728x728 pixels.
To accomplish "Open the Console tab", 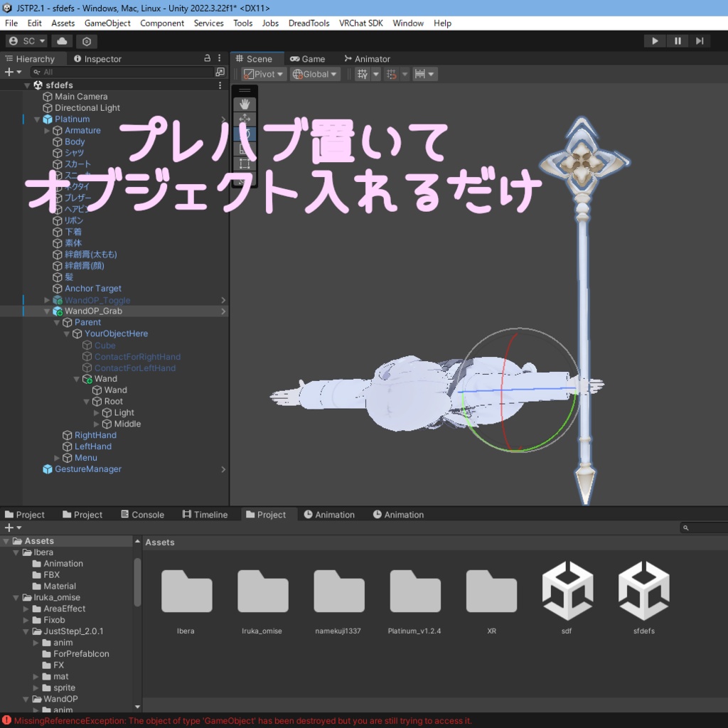I will pos(142,515).
